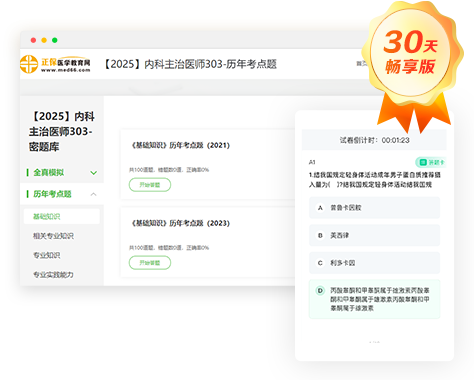Select answer option B radio
Screen dimensions: 474x380
(x=320, y=235)
